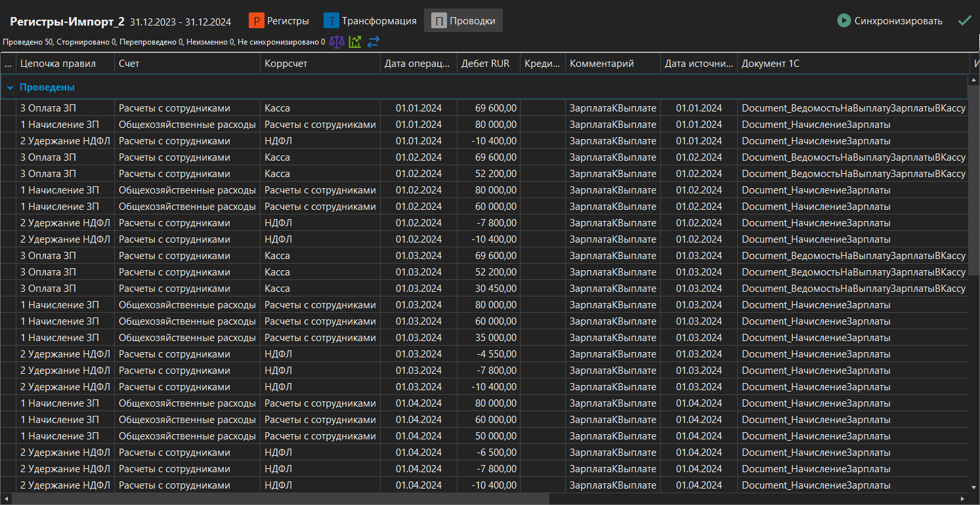The height and width of the screenshot is (505, 980).
Task: Click the purple balance scales icon
Action: tap(337, 42)
